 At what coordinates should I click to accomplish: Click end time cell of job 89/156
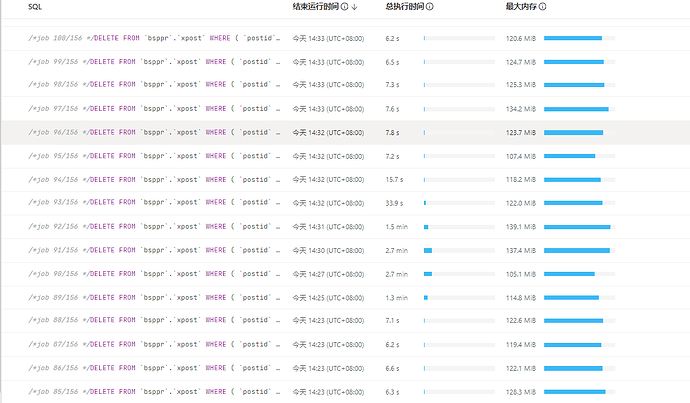click(328, 297)
